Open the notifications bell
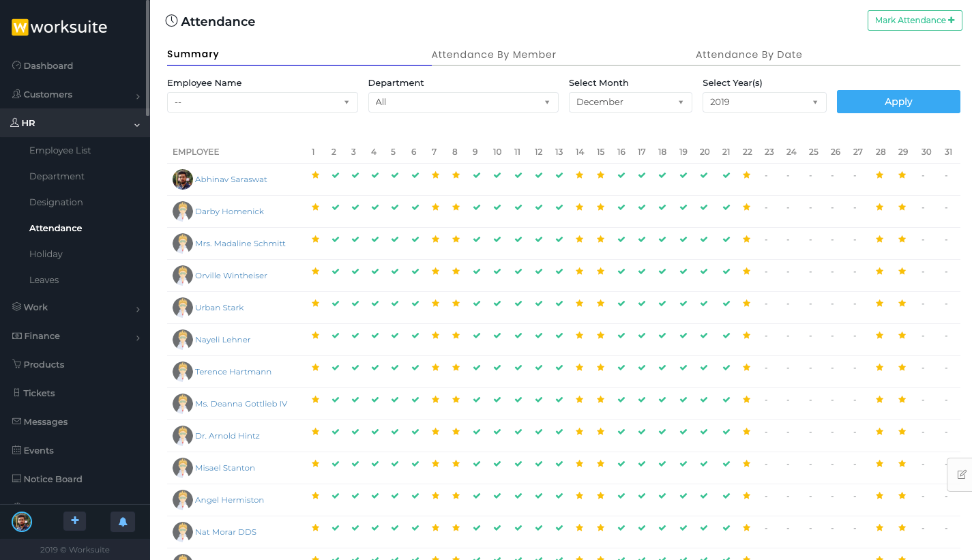Screen dimensions: 972x560 click(123, 522)
